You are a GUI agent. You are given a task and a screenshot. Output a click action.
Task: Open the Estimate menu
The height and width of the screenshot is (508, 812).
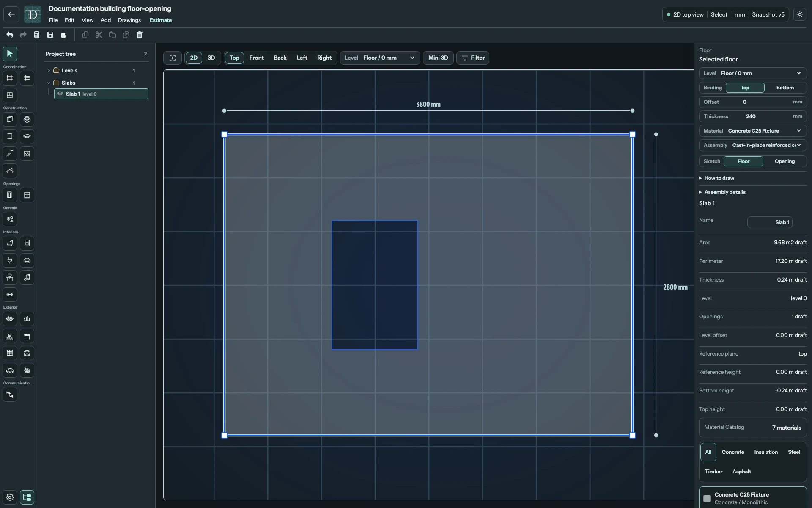tap(160, 20)
